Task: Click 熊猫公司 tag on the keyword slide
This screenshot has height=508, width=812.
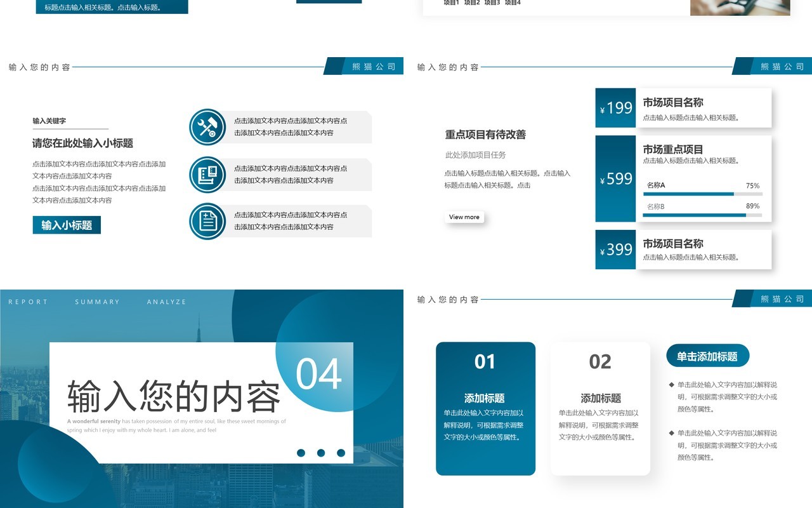Action: (374, 67)
